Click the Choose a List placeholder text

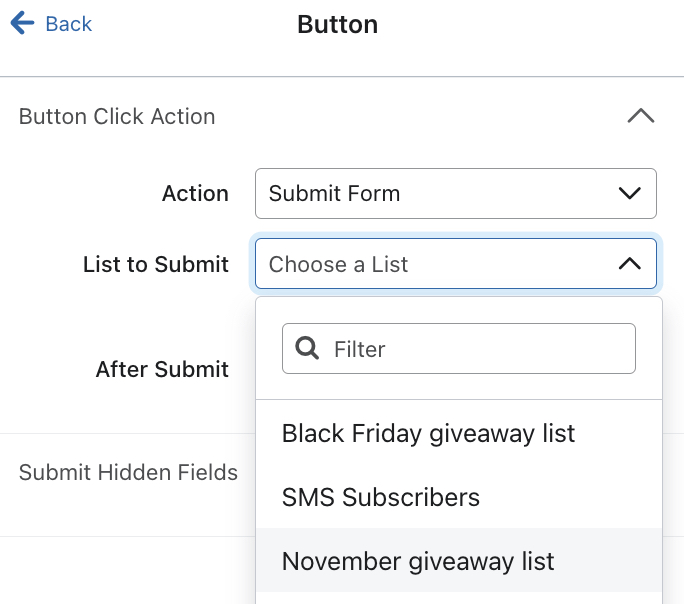[338, 264]
